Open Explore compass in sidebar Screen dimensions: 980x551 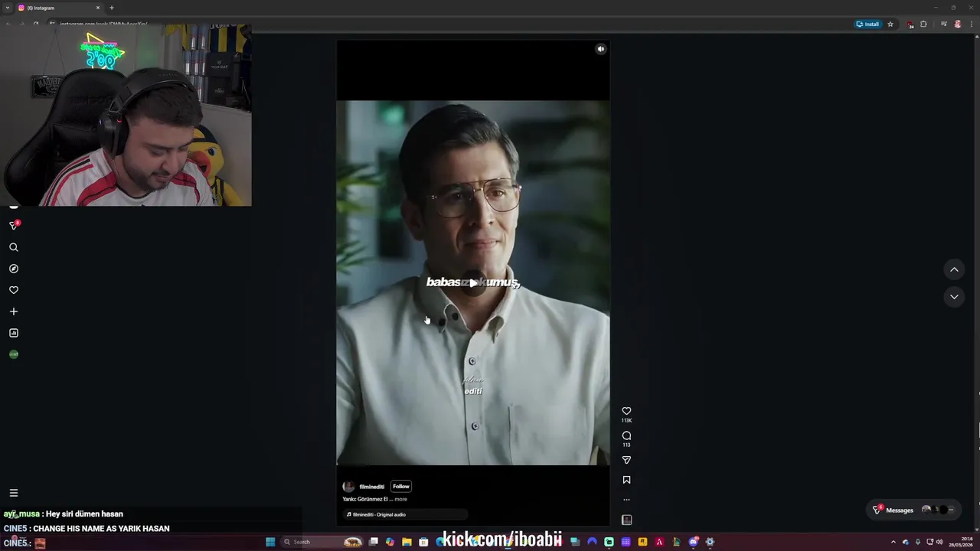tap(14, 269)
